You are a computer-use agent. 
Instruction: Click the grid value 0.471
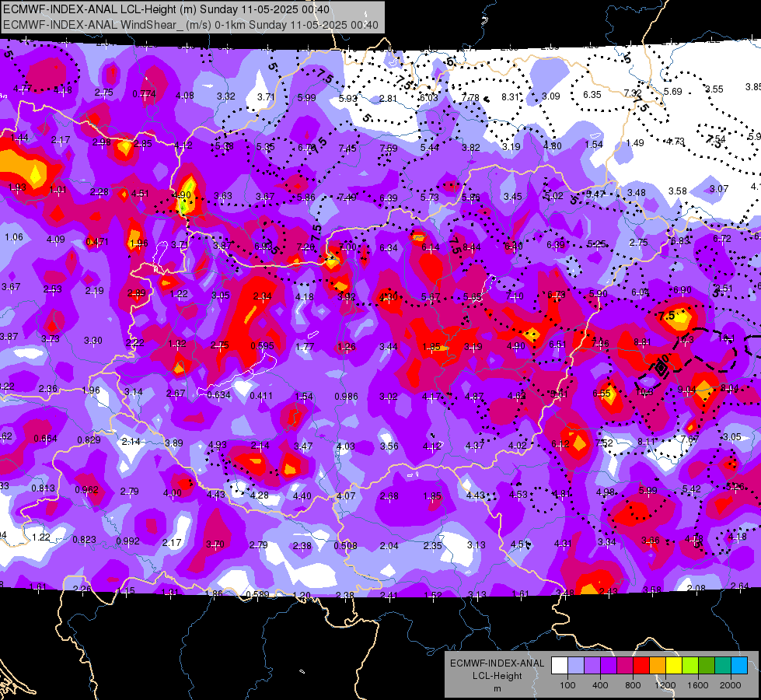97,242
